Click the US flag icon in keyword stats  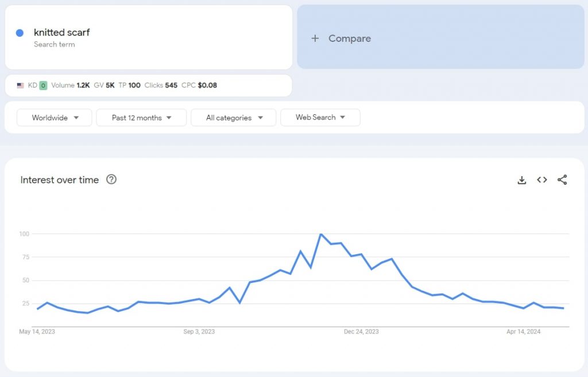20,85
